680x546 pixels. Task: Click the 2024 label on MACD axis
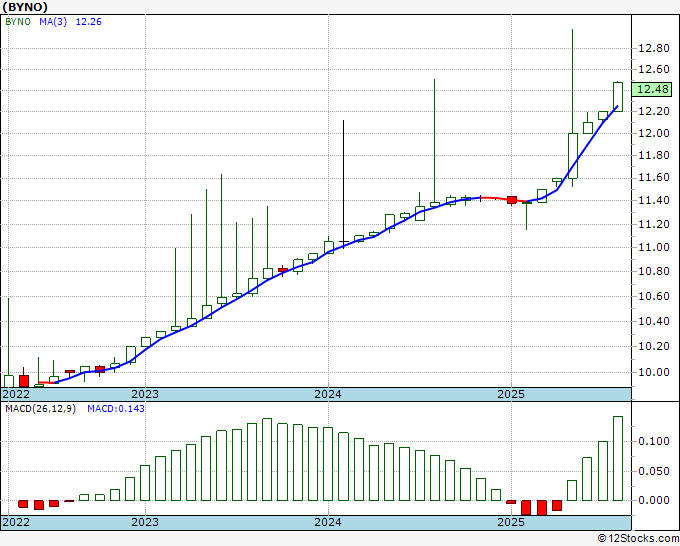click(x=328, y=522)
